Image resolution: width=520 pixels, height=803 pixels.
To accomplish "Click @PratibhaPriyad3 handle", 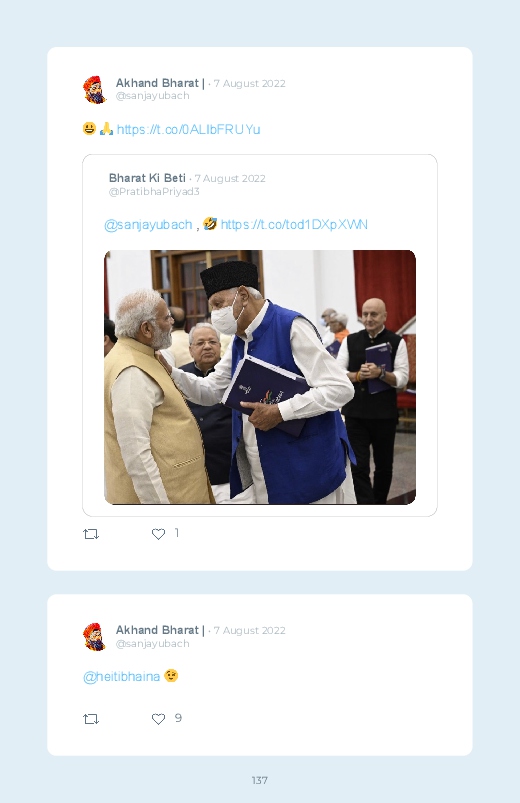I will [x=154, y=192].
